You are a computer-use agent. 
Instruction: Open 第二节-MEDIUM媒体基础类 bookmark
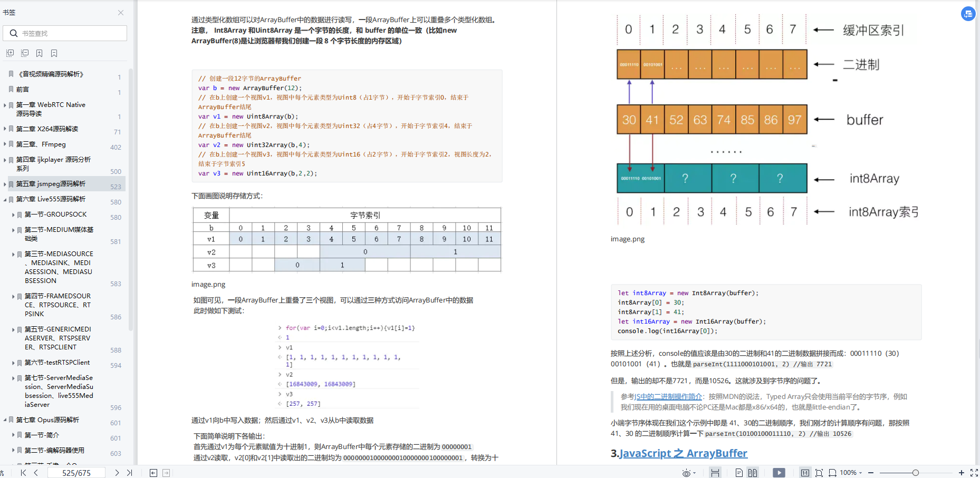point(59,234)
